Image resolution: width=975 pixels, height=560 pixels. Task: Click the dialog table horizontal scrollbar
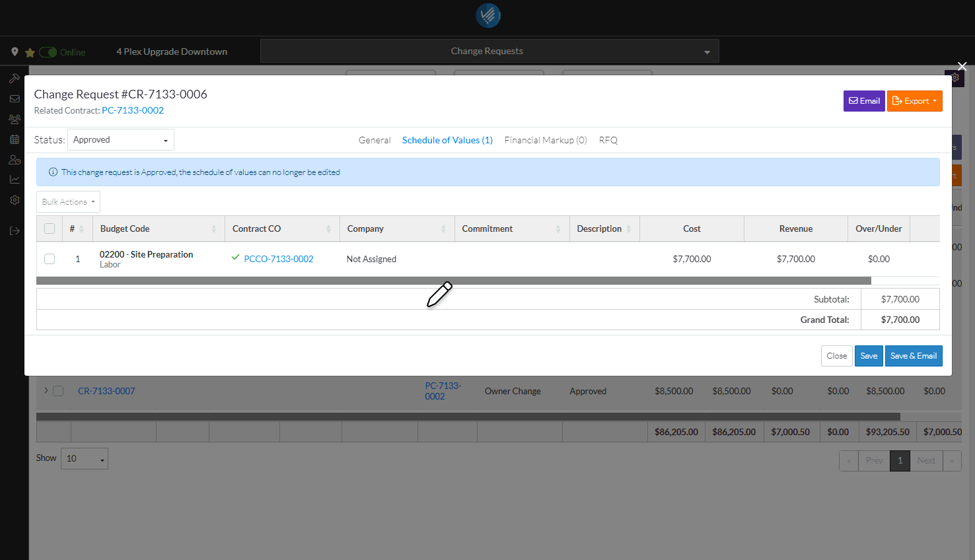[454, 281]
